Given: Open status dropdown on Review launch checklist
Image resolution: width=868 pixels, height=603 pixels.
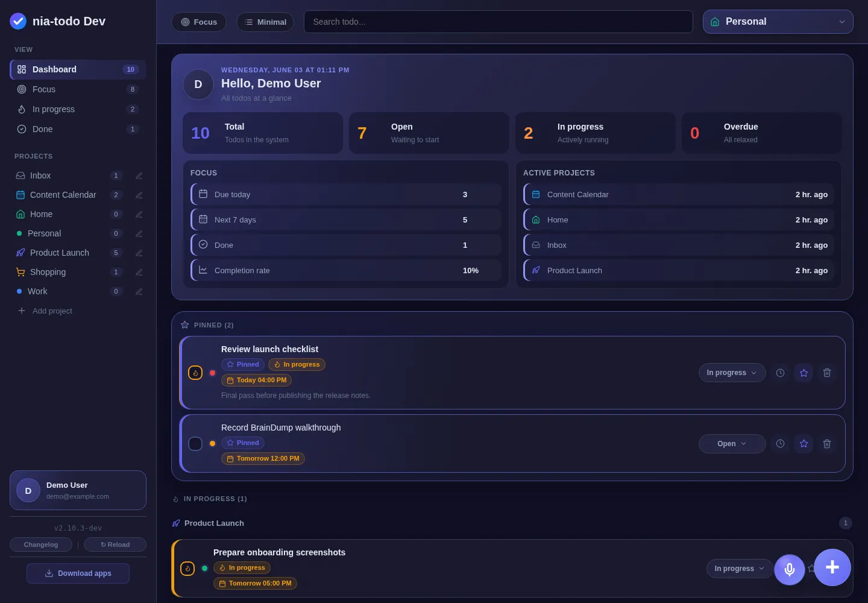Looking at the screenshot, I should click(732, 373).
